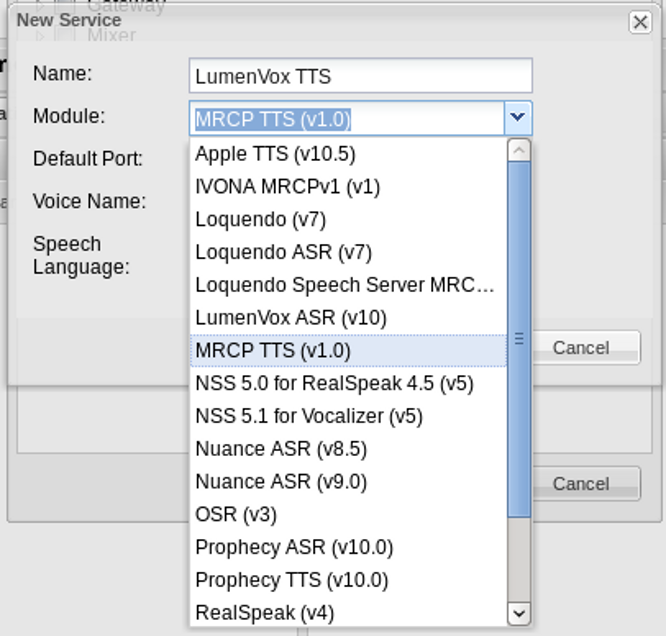Screen dimensions: 666x636
Task: Choose Loquendo ASR (v7) option
Action: point(348,252)
